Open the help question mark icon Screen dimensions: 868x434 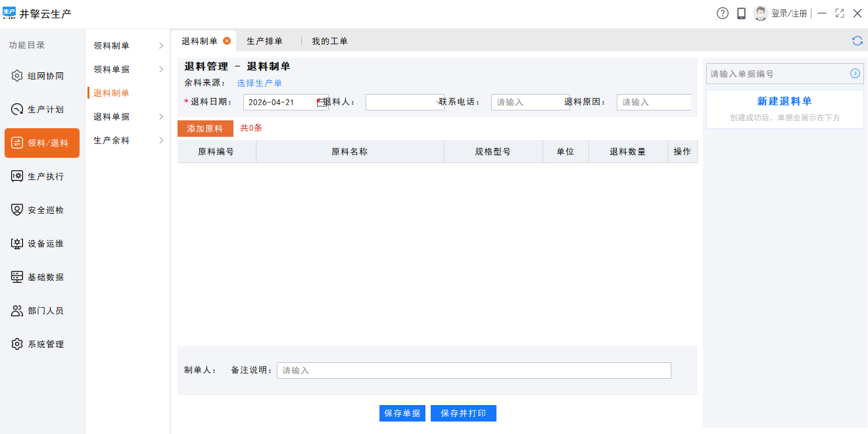[x=723, y=13]
